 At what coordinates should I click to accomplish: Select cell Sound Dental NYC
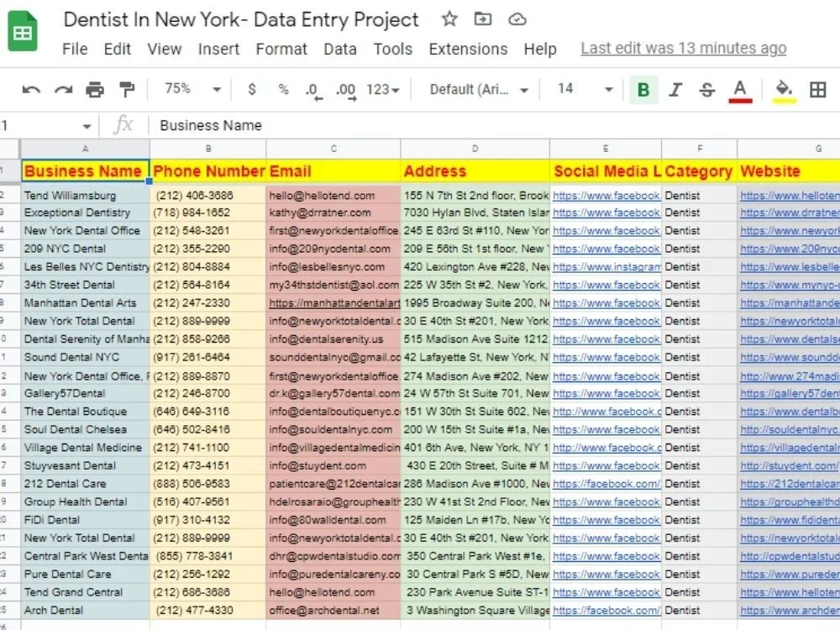coord(85,357)
